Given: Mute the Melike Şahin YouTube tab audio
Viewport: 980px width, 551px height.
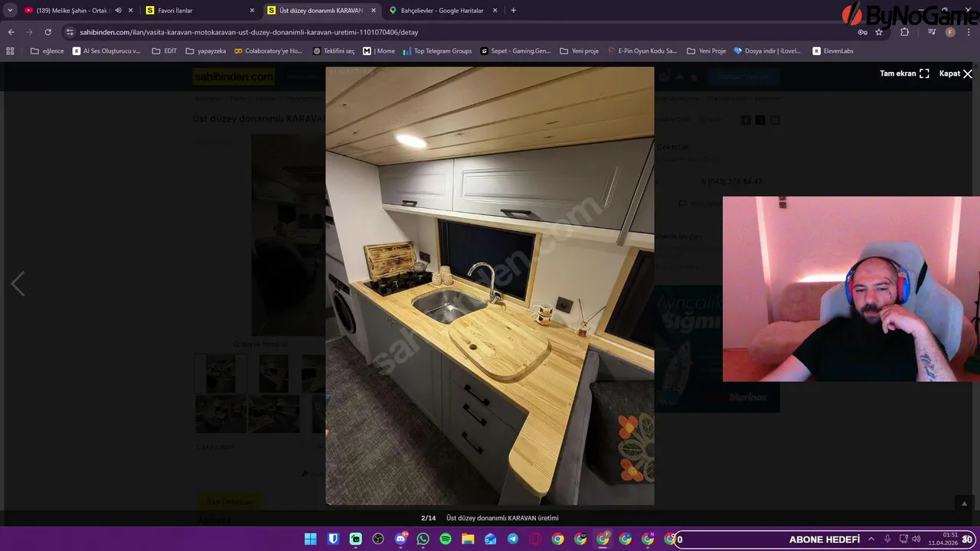Looking at the screenshot, I should click(118, 11).
